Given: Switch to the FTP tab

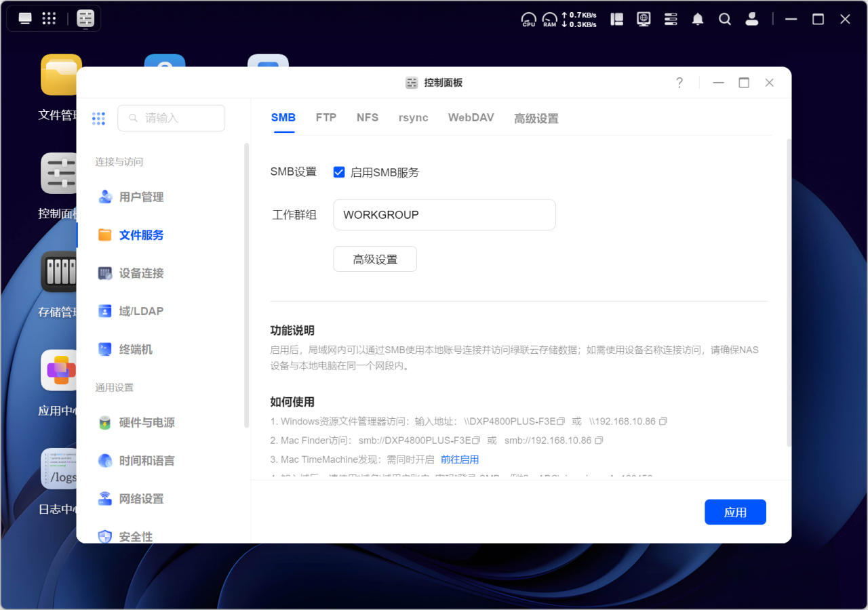Looking at the screenshot, I should 326,118.
